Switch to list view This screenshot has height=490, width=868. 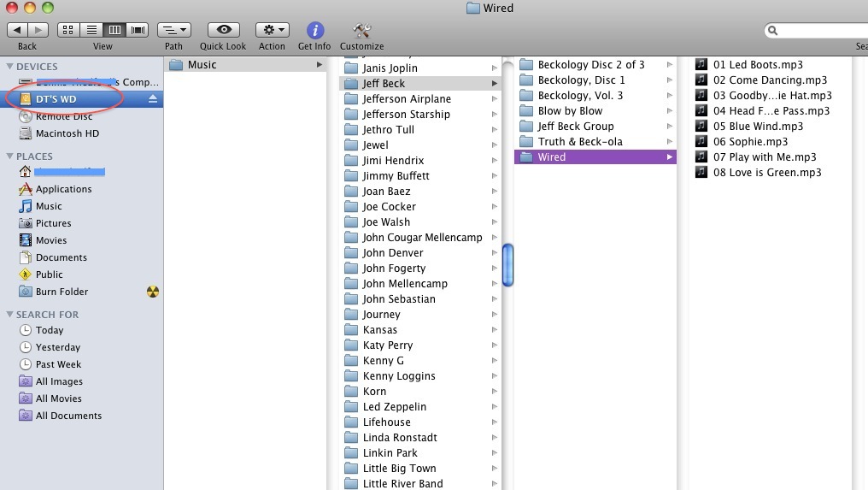pyautogui.click(x=91, y=29)
